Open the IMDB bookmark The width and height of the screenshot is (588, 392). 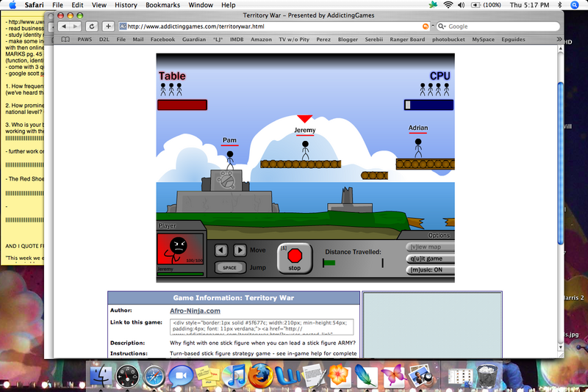237,40
